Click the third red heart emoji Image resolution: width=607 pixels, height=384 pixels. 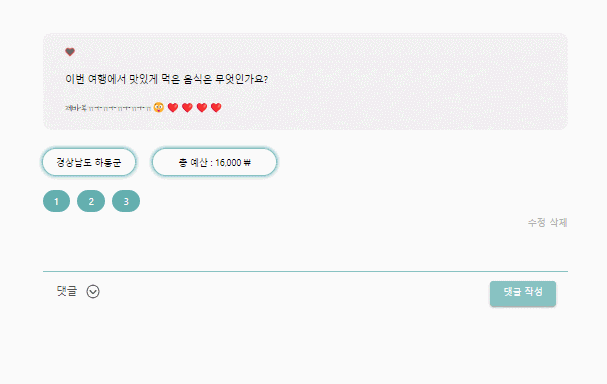[x=202, y=108]
